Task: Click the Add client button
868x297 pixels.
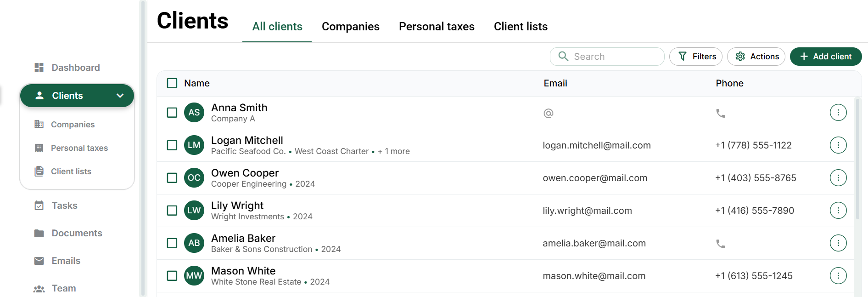Action: [x=825, y=57]
